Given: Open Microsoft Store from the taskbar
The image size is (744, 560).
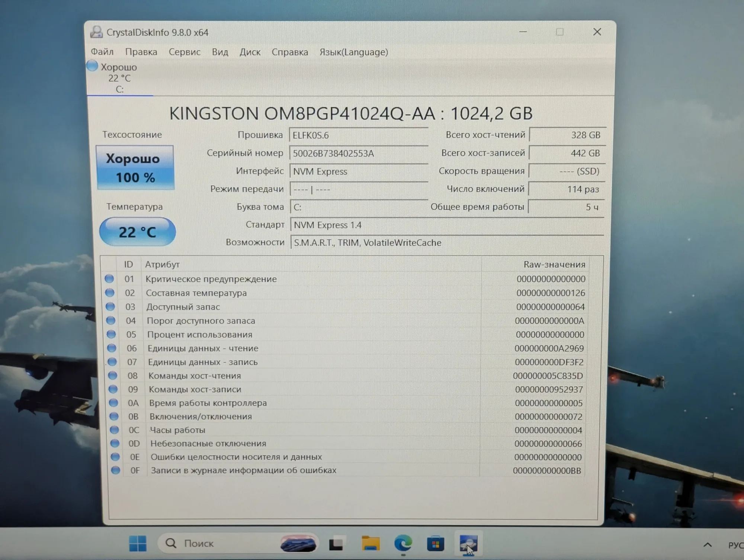Looking at the screenshot, I should (x=435, y=544).
